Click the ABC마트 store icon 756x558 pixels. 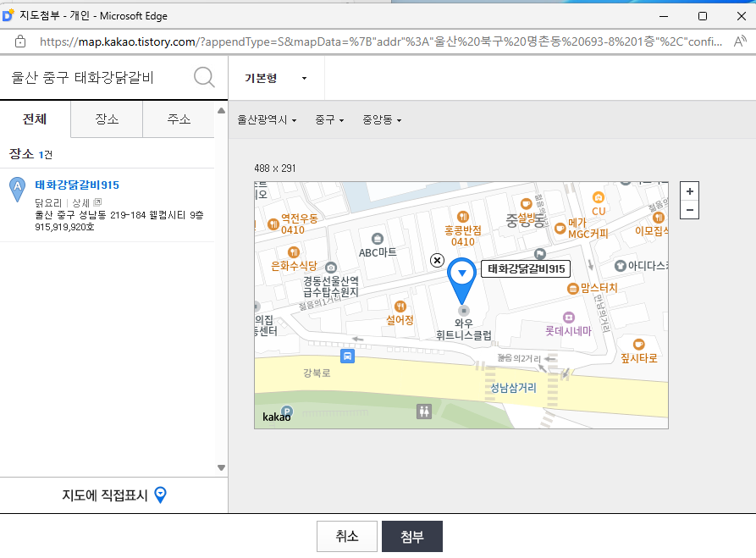tap(378, 238)
